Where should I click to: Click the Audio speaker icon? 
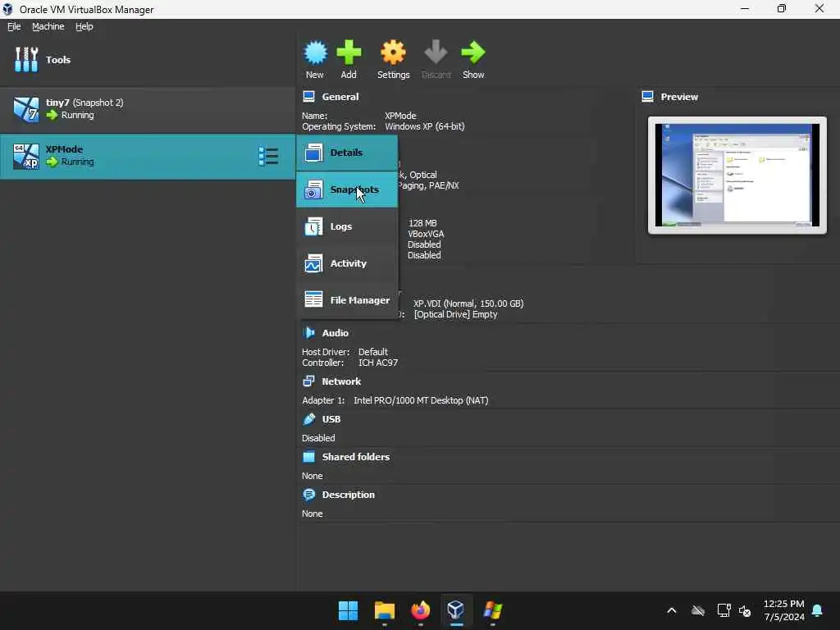[x=309, y=333]
